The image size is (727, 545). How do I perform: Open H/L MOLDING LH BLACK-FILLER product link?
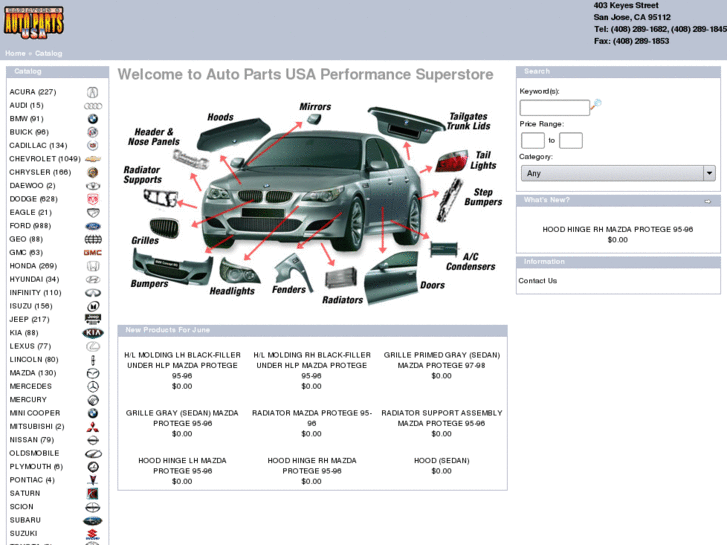pyautogui.click(x=182, y=365)
